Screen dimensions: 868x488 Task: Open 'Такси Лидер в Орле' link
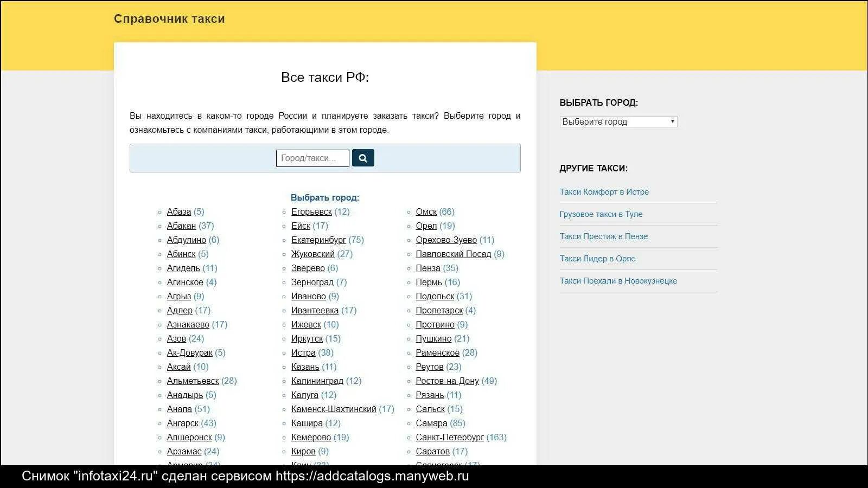tap(597, 259)
